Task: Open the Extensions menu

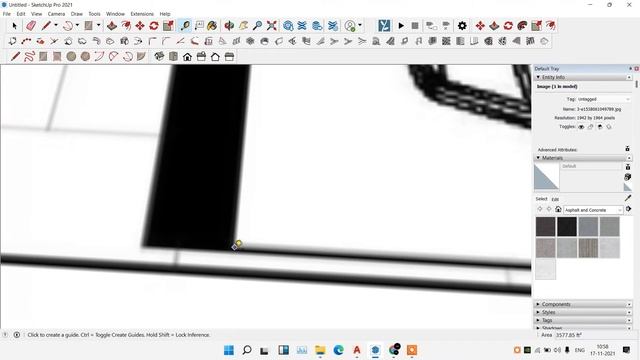Action: click(142, 14)
